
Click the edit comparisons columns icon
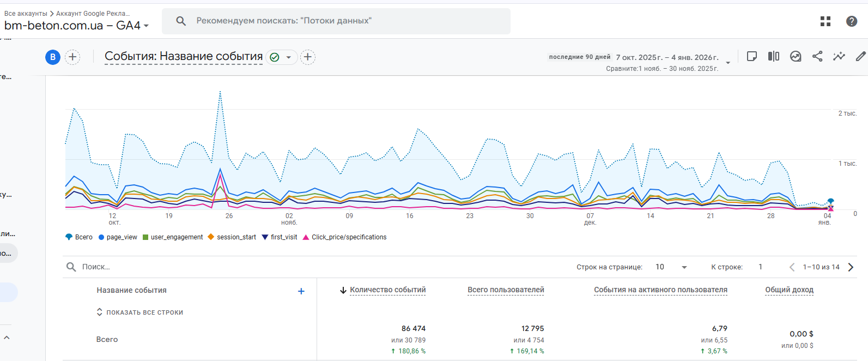(x=774, y=56)
